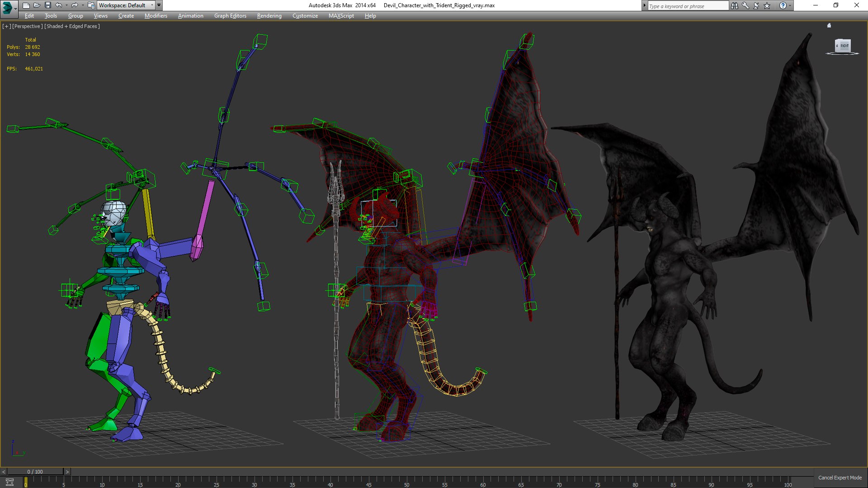Open the Animation menu
The width and height of the screenshot is (868, 488).
tap(190, 16)
